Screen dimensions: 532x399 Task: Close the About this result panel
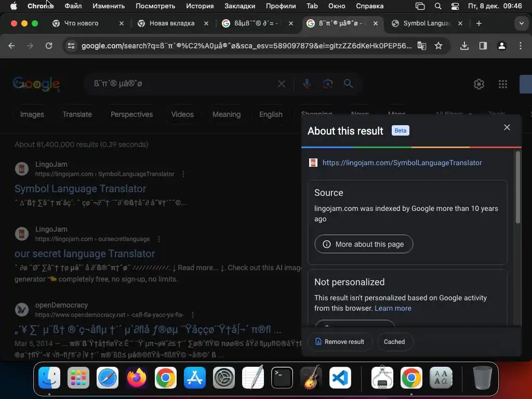point(507,127)
